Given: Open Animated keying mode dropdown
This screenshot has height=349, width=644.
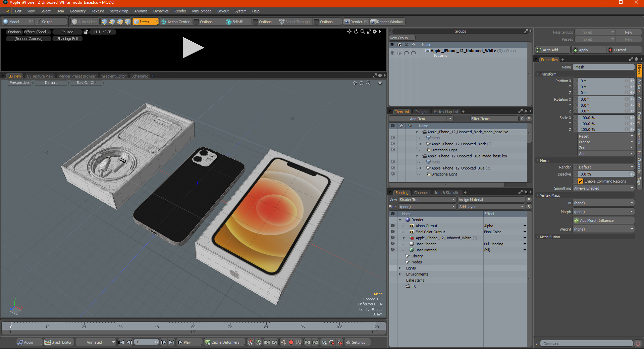Looking at the screenshot, I should 96,342.
